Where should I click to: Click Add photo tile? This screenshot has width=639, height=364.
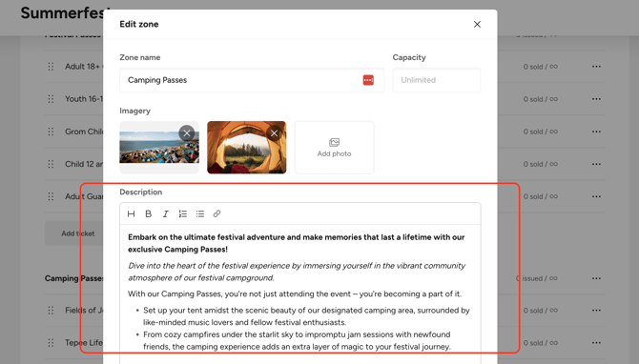[x=334, y=148]
